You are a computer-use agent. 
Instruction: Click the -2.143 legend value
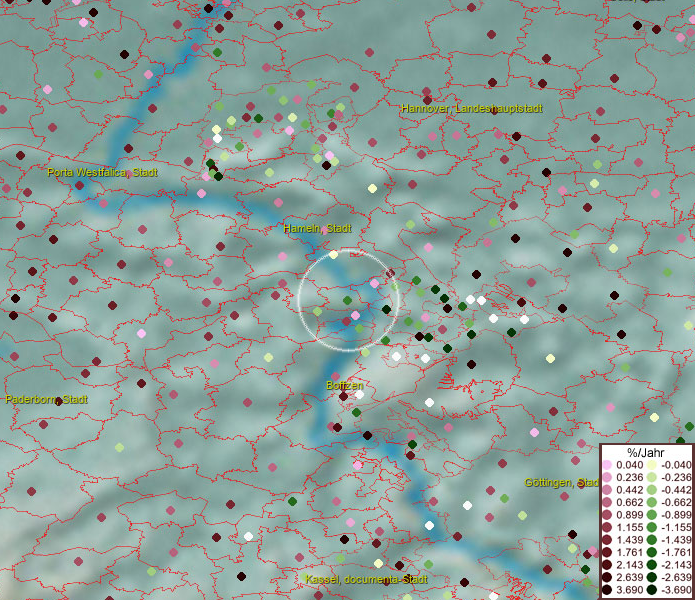point(676,565)
